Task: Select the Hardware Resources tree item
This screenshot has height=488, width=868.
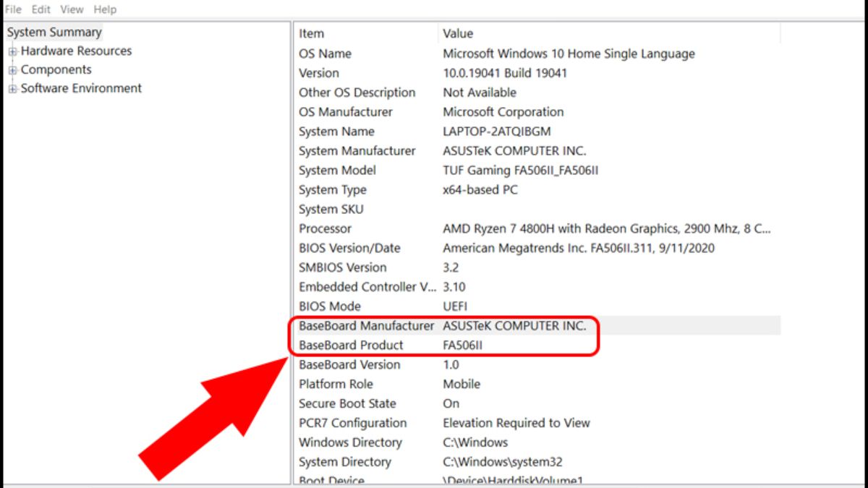Action: 76,51
